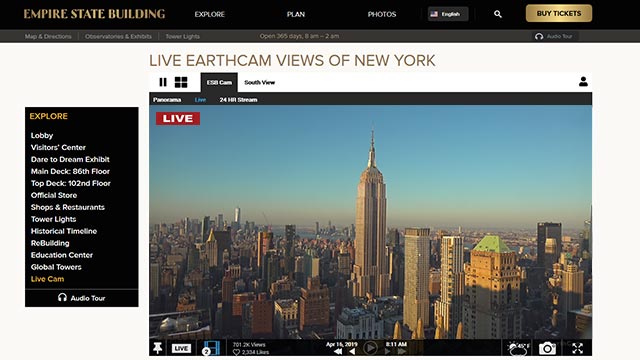
Task: Open Historical Timeline link
Action: (64, 231)
